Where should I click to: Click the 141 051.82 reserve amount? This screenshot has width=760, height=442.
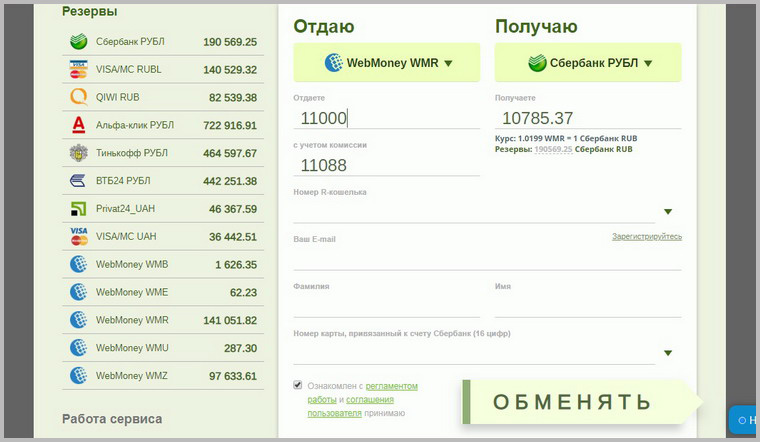click(x=230, y=320)
